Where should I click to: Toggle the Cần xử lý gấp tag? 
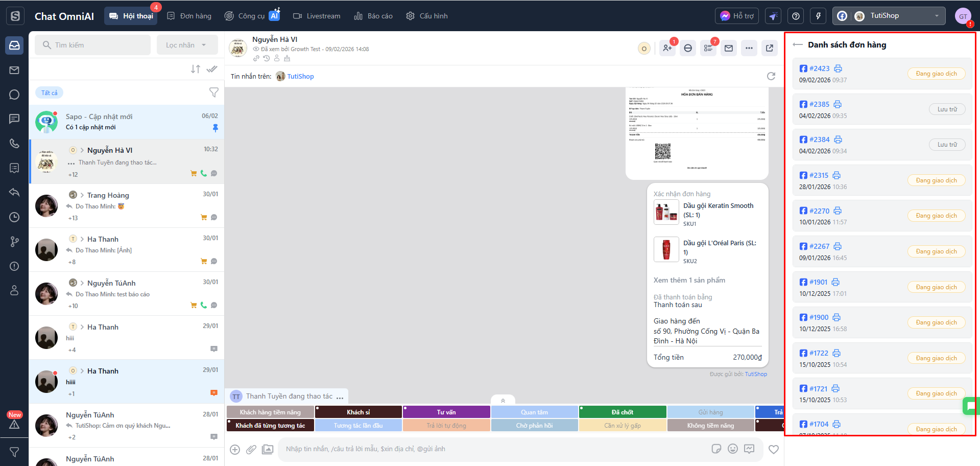click(623, 425)
